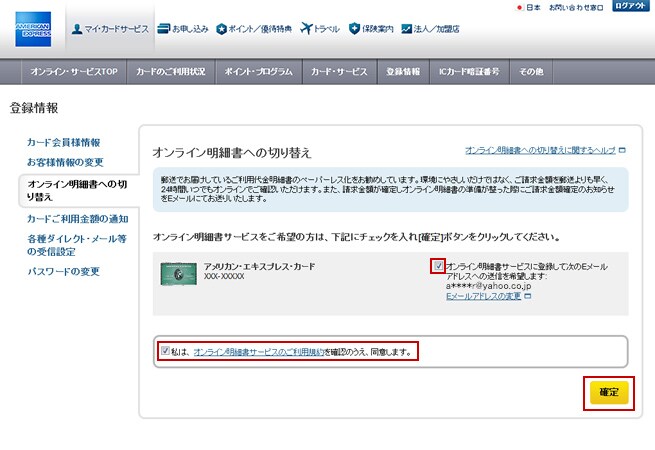Select パスワードの変更 in the sidebar
This screenshot has width=655, height=450.
click(x=63, y=272)
